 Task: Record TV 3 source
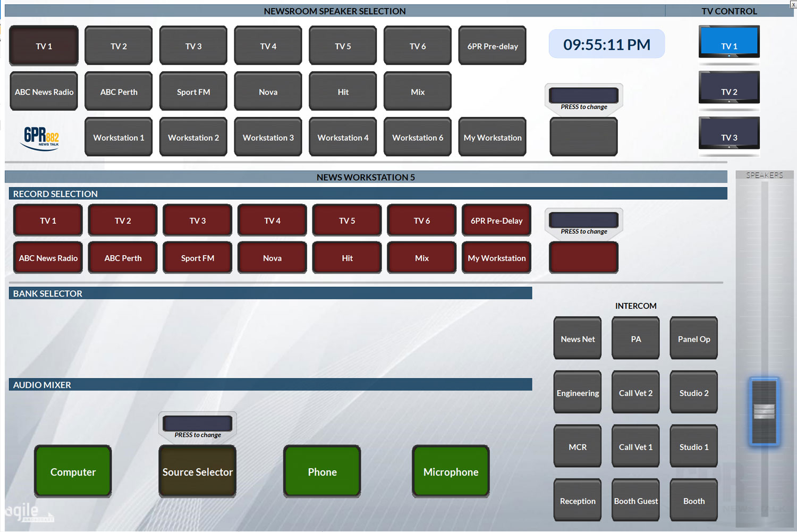click(198, 221)
